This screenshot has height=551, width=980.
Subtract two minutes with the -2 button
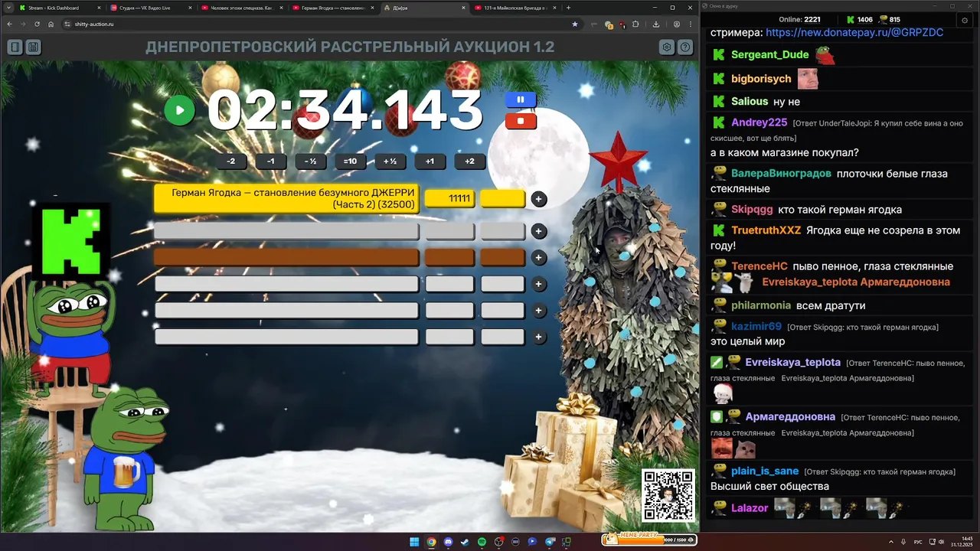click(231, 161)
